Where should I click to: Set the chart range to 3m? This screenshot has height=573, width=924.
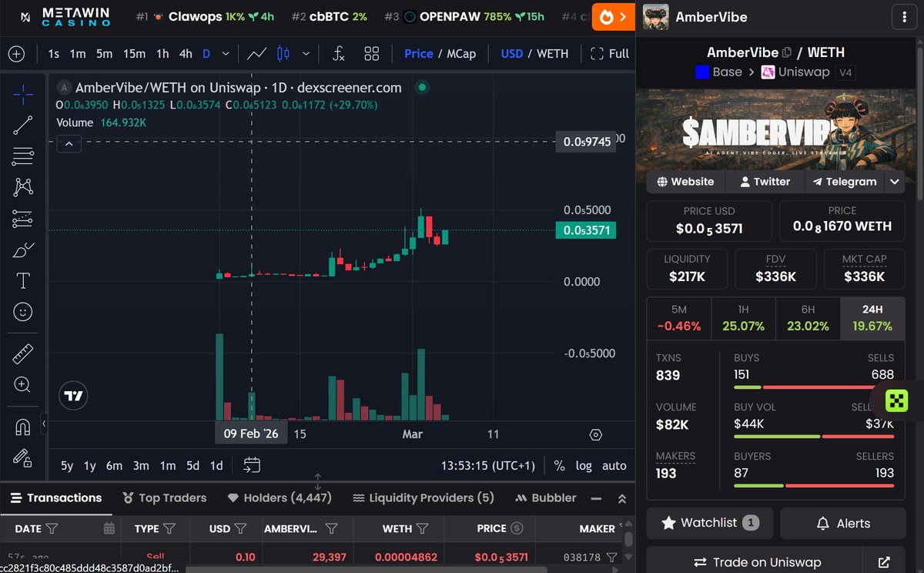coord(141,465)
